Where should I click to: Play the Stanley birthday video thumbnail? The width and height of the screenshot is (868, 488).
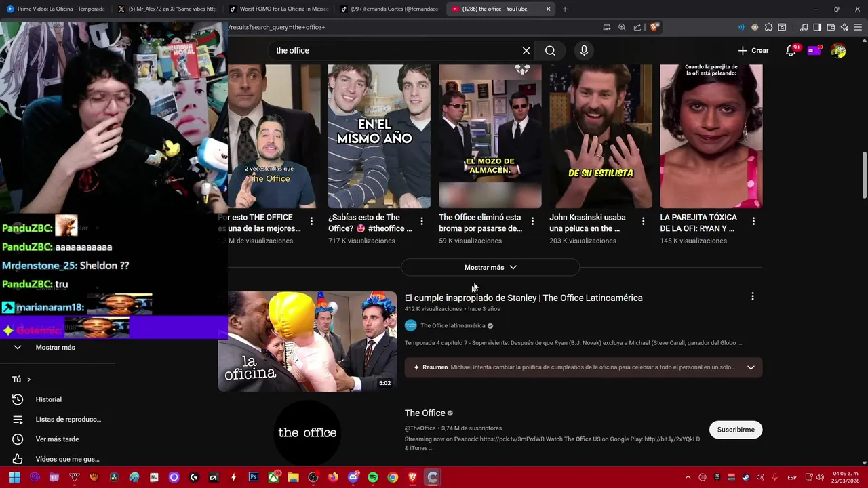click(x=307, y=342)
